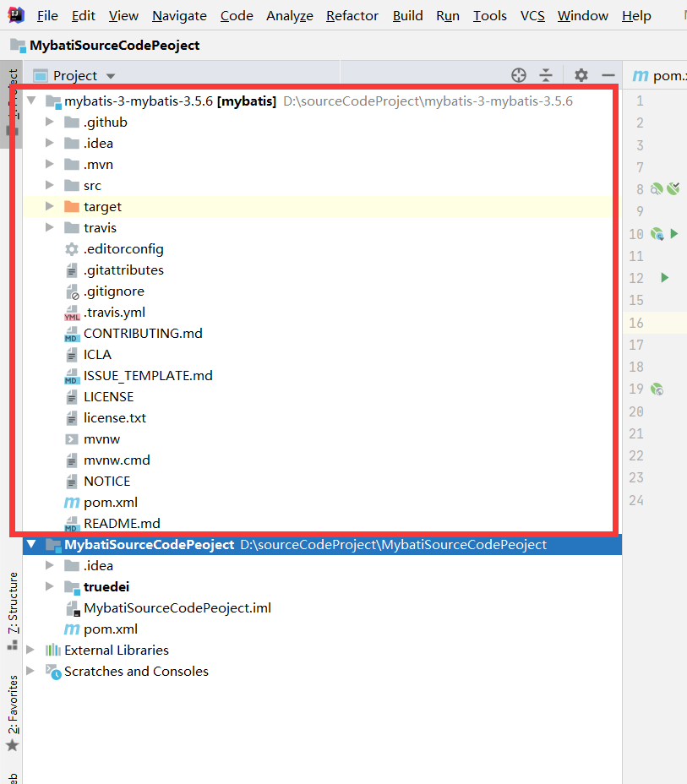
Task: Open the Navigate menu
Action: 179,16
